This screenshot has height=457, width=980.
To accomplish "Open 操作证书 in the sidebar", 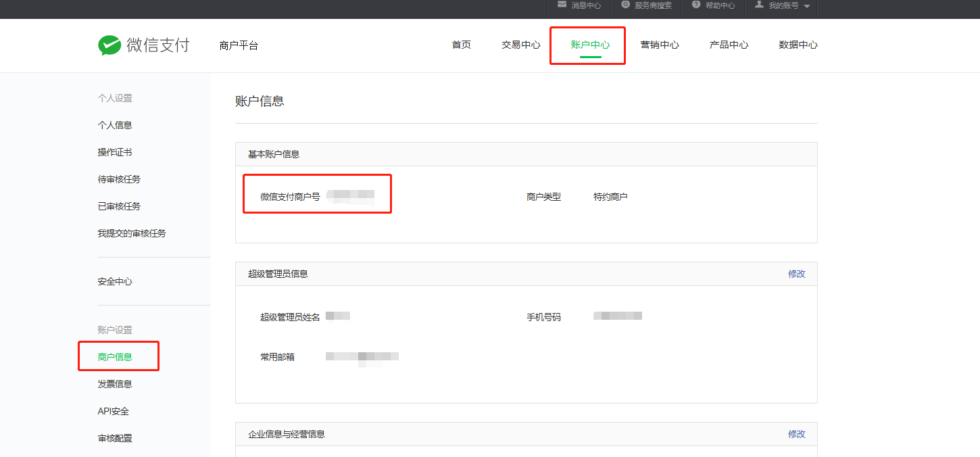I will (115, 152).
